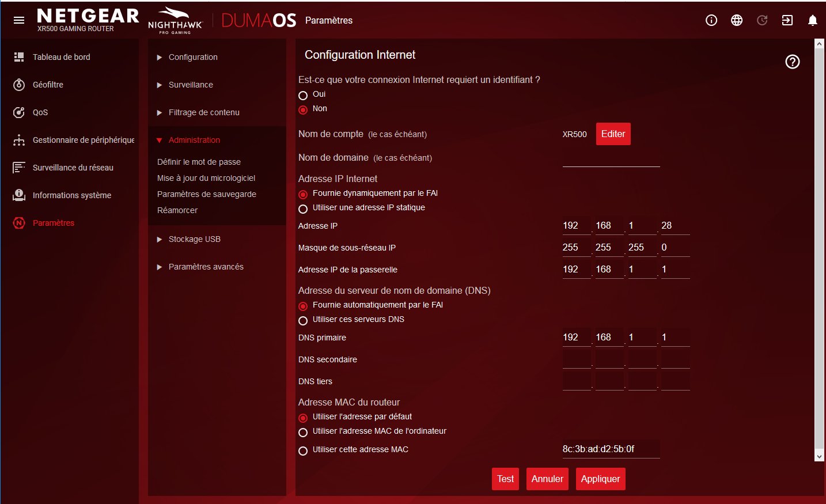Collapse the Administration section
This screenshot has width=826, height=504.
(195, 139)
